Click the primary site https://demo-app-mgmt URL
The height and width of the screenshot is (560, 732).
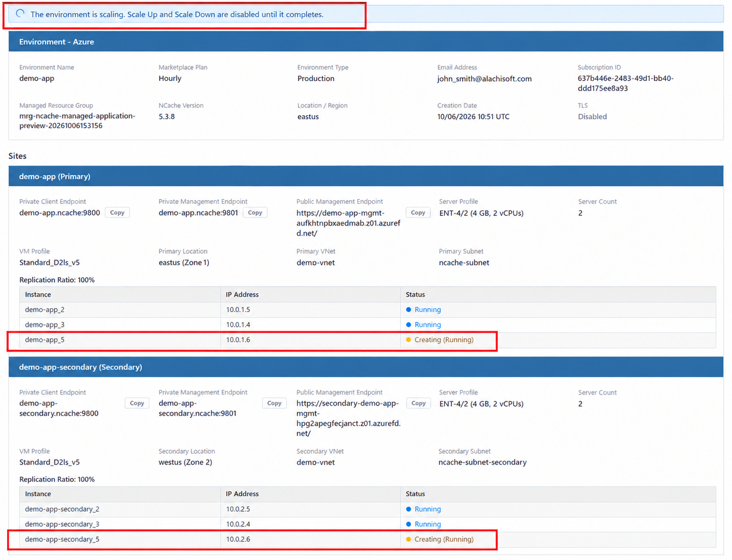click(x=349, y=223)
